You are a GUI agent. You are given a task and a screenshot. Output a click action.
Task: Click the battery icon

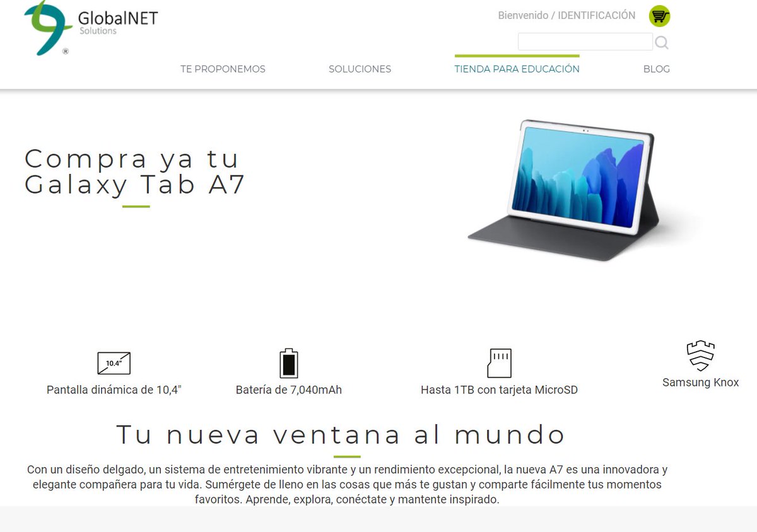[289, 363]
